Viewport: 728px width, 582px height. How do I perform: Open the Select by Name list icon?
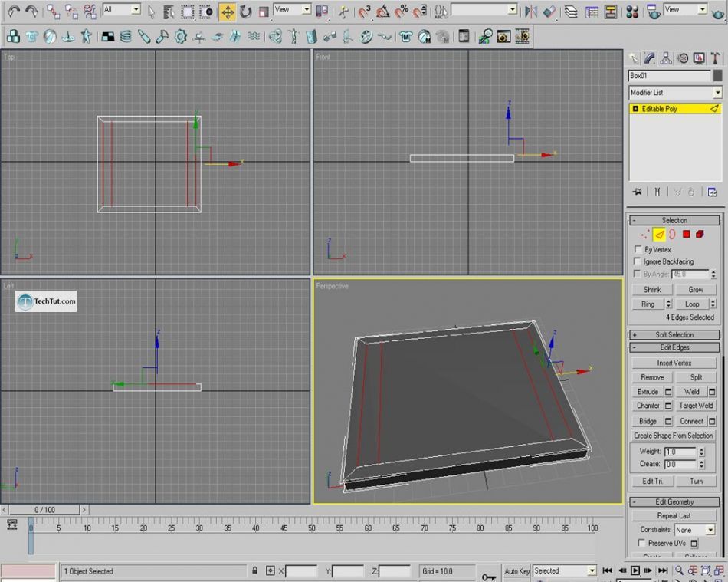pos(169,12)
